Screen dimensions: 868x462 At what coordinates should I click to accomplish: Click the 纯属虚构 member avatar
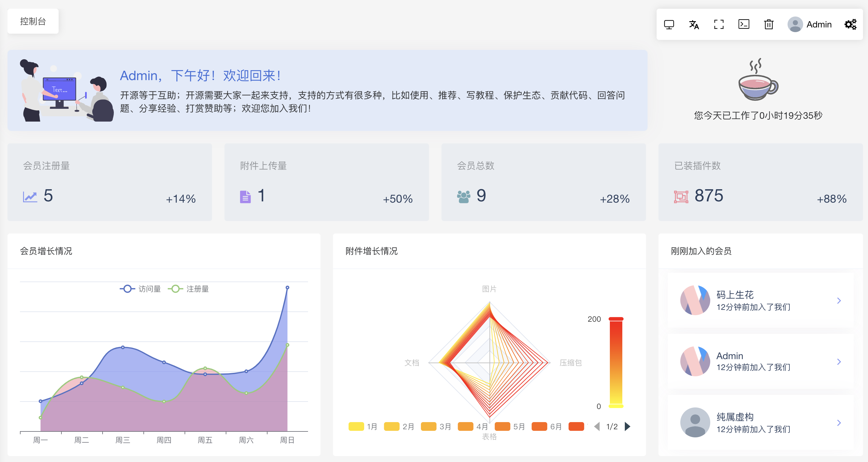[695, 423]
